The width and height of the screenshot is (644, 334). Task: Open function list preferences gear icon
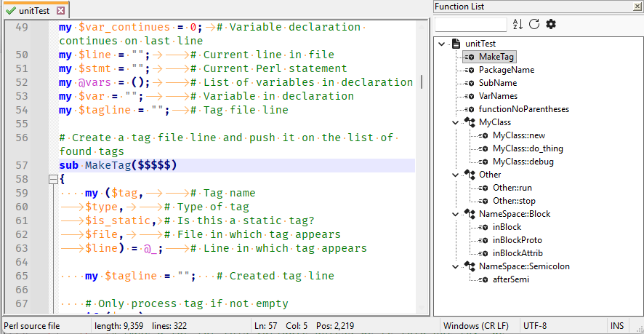coord(551,25)
